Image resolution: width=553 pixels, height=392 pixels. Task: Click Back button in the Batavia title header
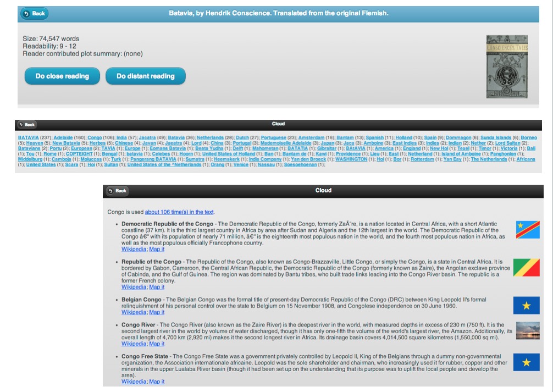coord(34,14)
